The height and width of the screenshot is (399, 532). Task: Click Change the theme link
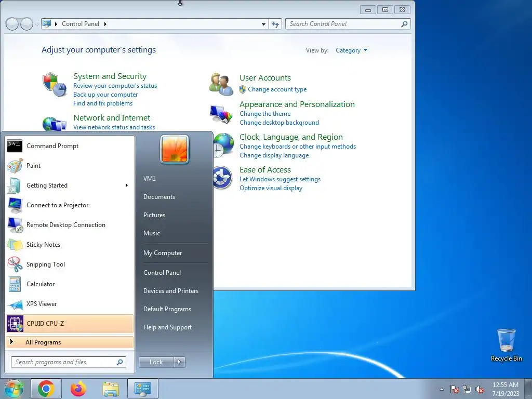[265, 114]
